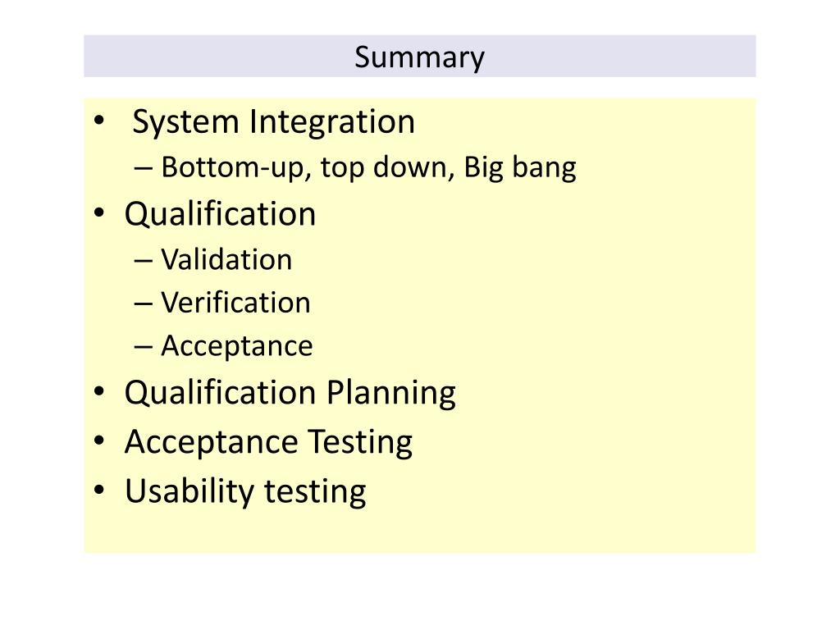Select the Usability testing bullet
Screen dimensions: 840x630
coord(245,492)
